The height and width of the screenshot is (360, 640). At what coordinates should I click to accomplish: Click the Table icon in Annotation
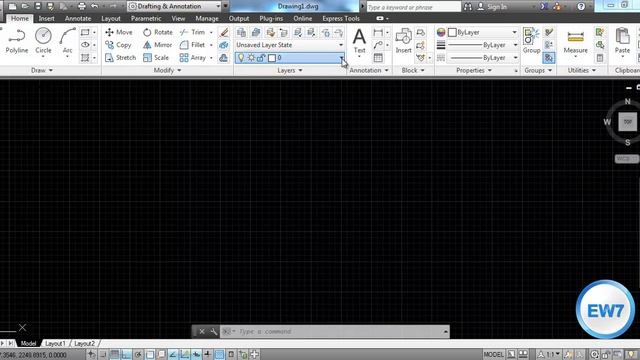pyautogui.click(x=378, y=58)
